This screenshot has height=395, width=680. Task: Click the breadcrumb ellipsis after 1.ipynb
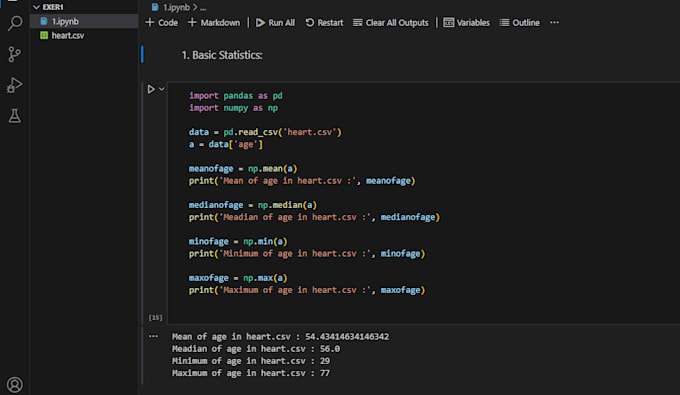click(203, 8)
